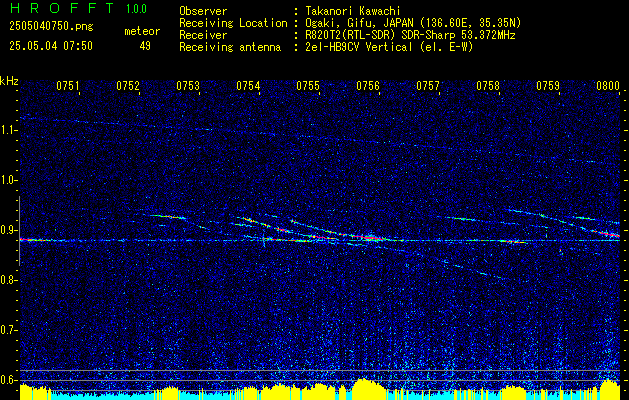The height and width of the screenshot is (400, 629).
Task: Click the 0753 time marker
Action: [x=188, y=86]
